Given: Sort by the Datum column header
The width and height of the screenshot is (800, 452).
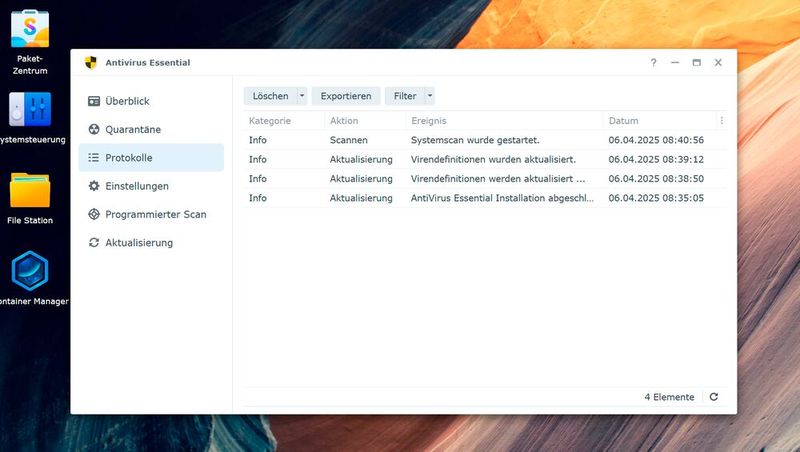Looking at the screenshot, I should coord(623,120).
